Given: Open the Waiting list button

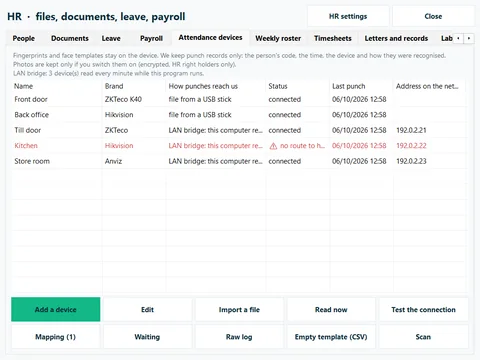Looking at the screenshot, I should click(x=147, y=337).
